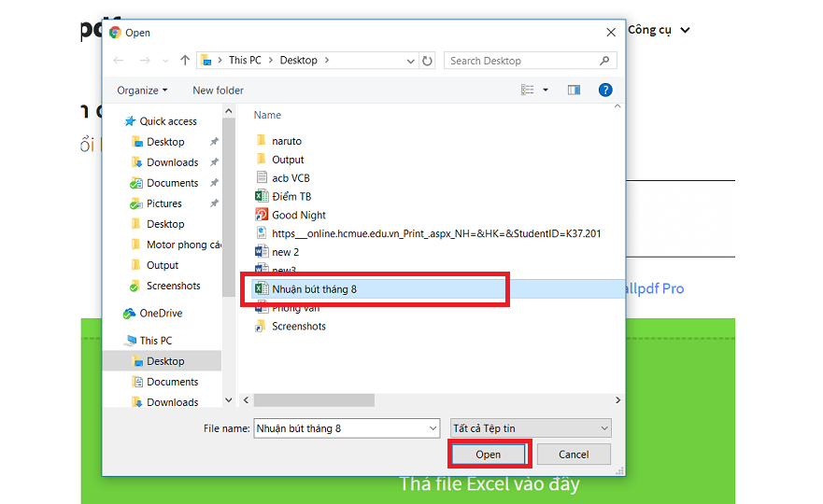Expand the address bar history dropdown
The image size is (823, 504).
coord(410,62)
